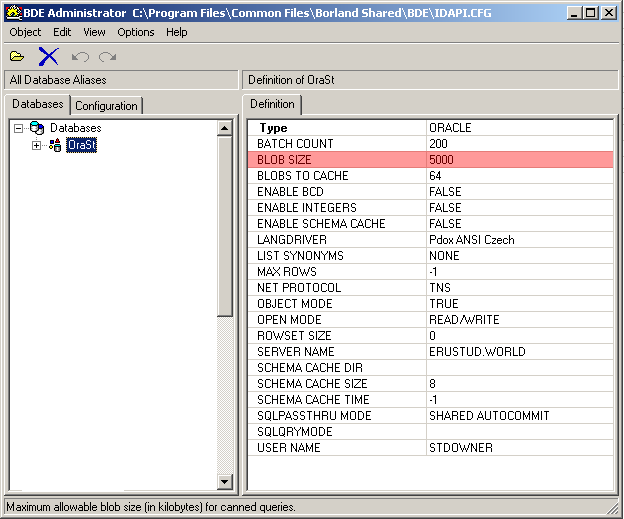
Task: Click the Undo arrow toolbar icon
Action: [81, 57]
